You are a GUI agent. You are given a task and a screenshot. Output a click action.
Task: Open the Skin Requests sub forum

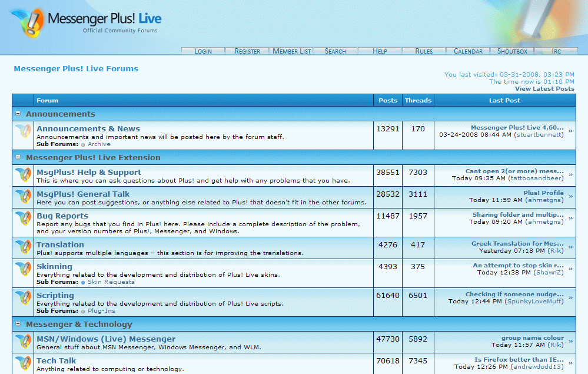point(111,282)
